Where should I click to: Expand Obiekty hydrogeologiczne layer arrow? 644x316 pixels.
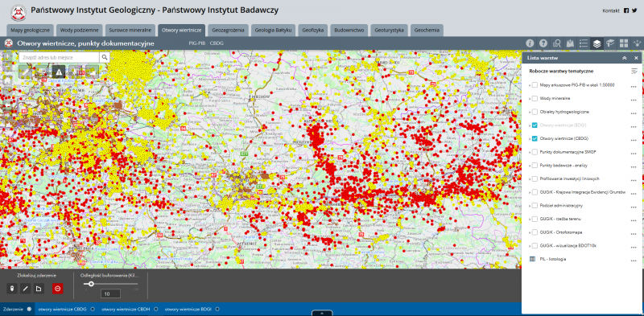[530, 112]
